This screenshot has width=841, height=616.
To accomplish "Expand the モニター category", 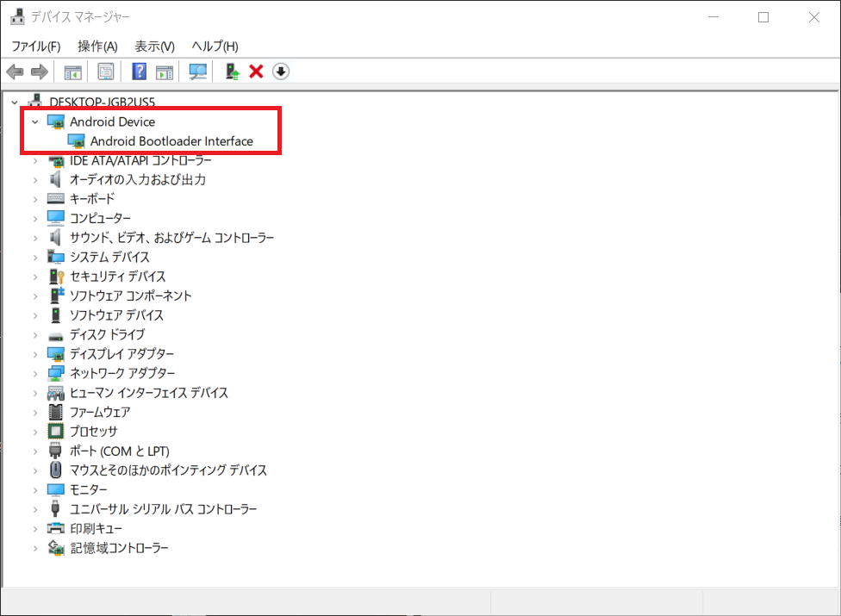I will (34, 489).
